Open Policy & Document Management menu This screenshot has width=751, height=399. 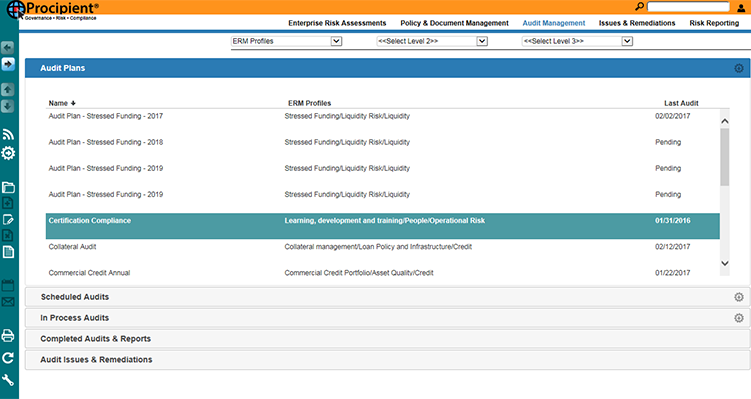click(x=455, y=23)
